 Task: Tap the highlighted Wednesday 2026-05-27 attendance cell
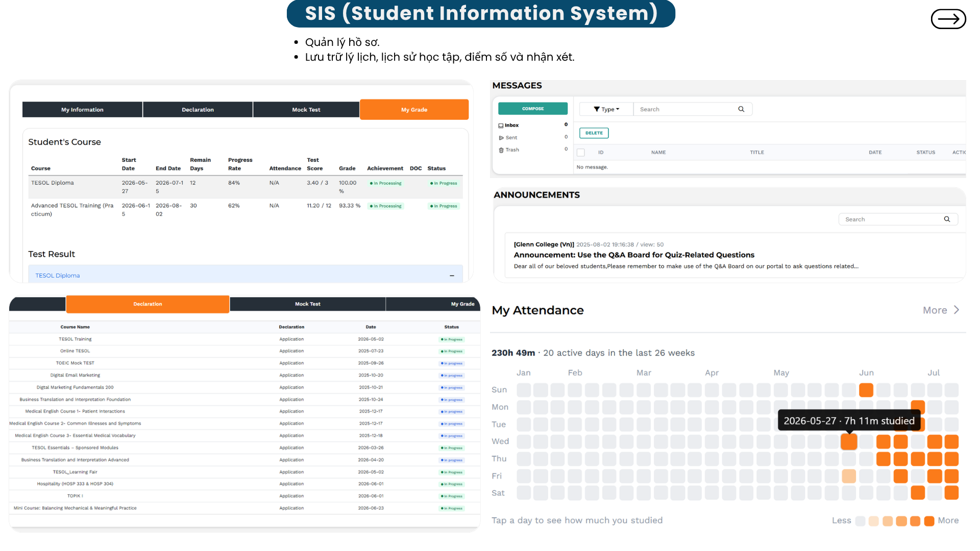tap(849, 442)
